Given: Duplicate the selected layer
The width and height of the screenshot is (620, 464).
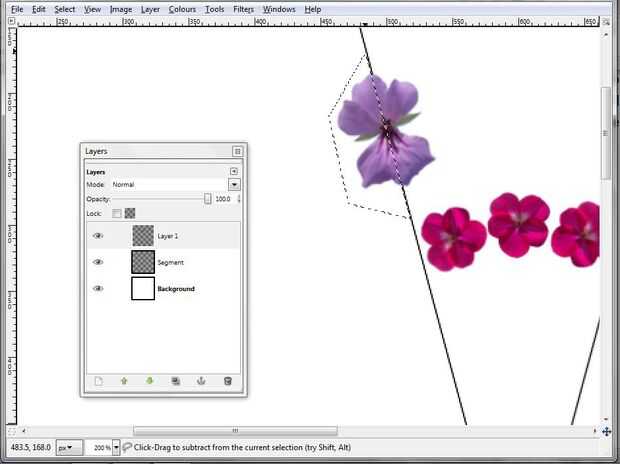Looking at the screenshot, I should tap(176, 381).
